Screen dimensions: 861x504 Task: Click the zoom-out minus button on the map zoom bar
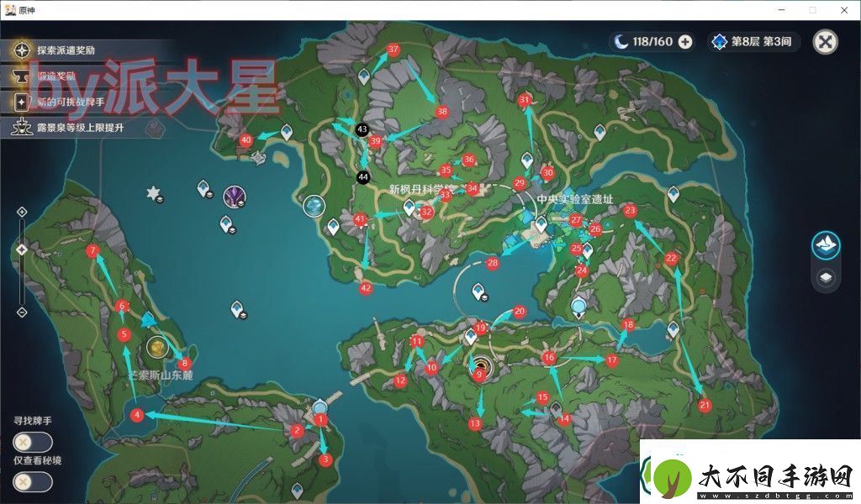coord(22,312)
